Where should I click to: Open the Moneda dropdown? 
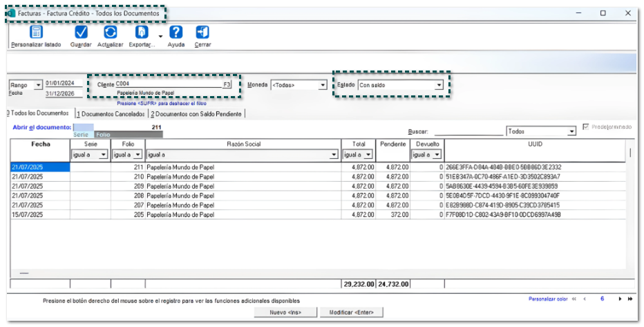click(323, 85)
